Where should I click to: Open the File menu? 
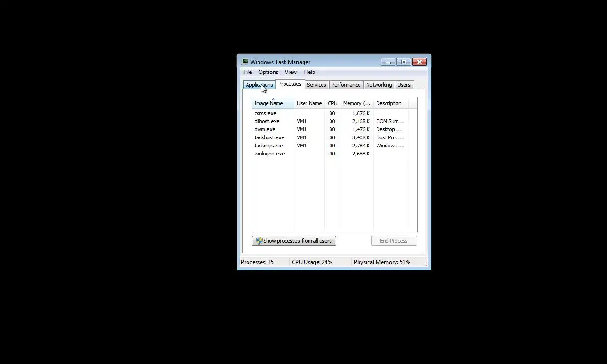coord(248,72)
